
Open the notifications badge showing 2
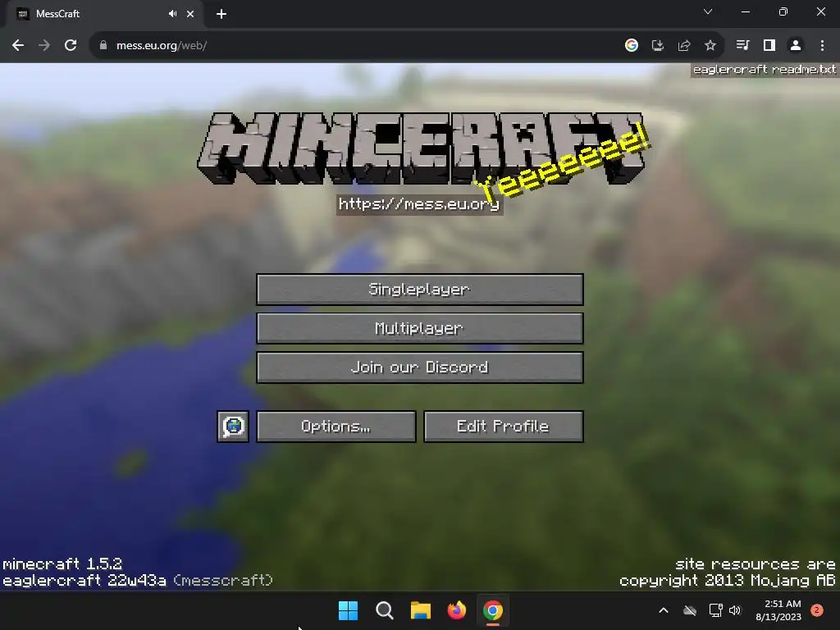coord(817,610)
